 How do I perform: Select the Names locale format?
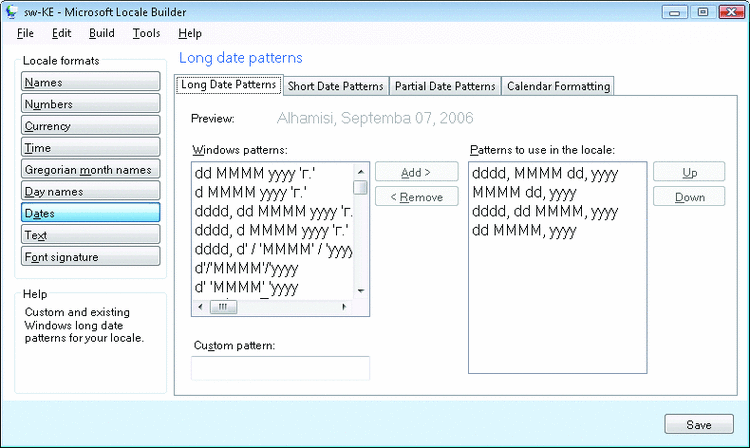point(90,82)
